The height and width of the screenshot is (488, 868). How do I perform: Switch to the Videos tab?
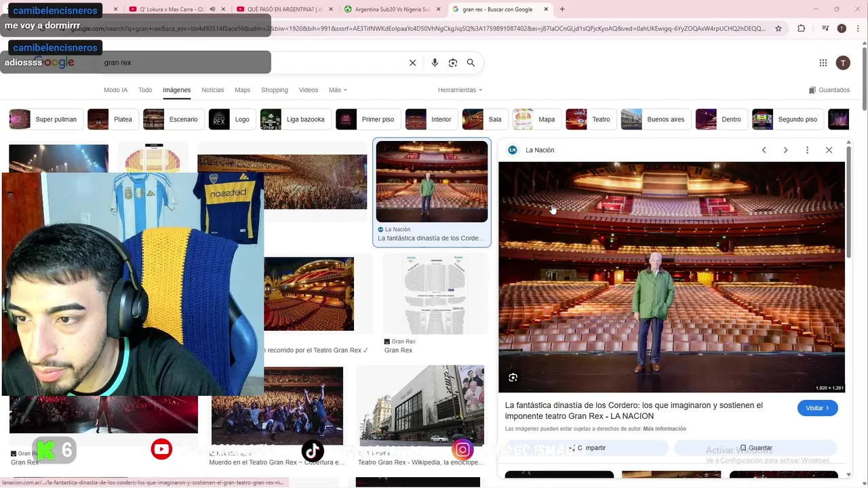[x=308, y=90]
